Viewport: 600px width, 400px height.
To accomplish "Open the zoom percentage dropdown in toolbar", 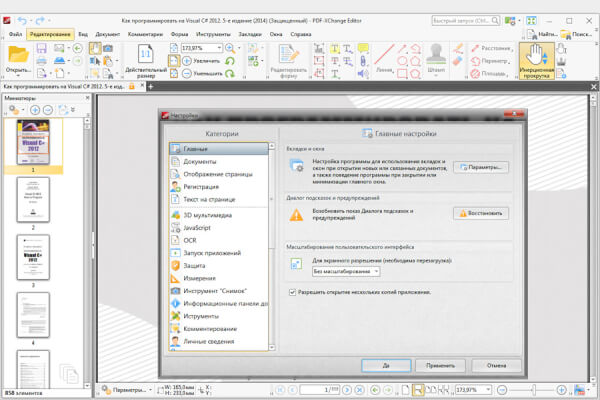I will 219,48.
